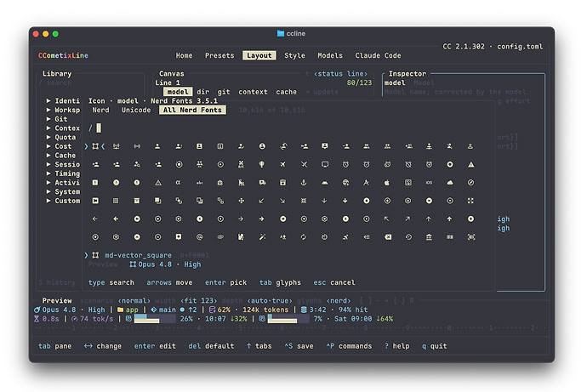Select the git segment on Line 1
The height and width of the screenshot is (392, 587).
pyautogui.click(x=224, y=92)
